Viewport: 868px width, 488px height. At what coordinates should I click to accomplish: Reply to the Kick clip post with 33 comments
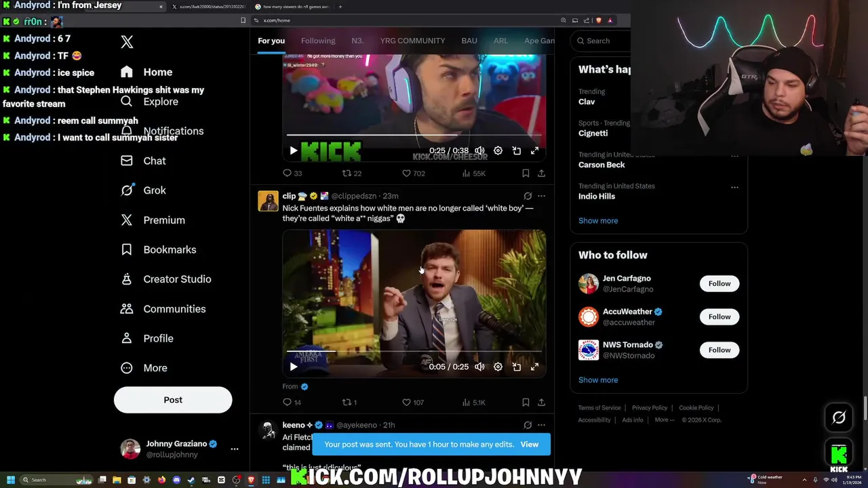[x=292, y=174]
